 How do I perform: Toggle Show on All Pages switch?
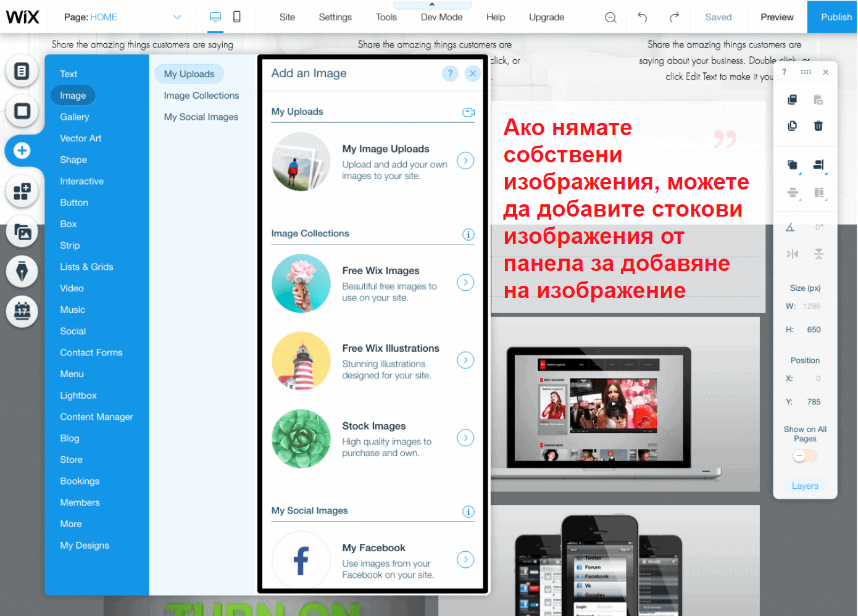click(x=805, y=456)
